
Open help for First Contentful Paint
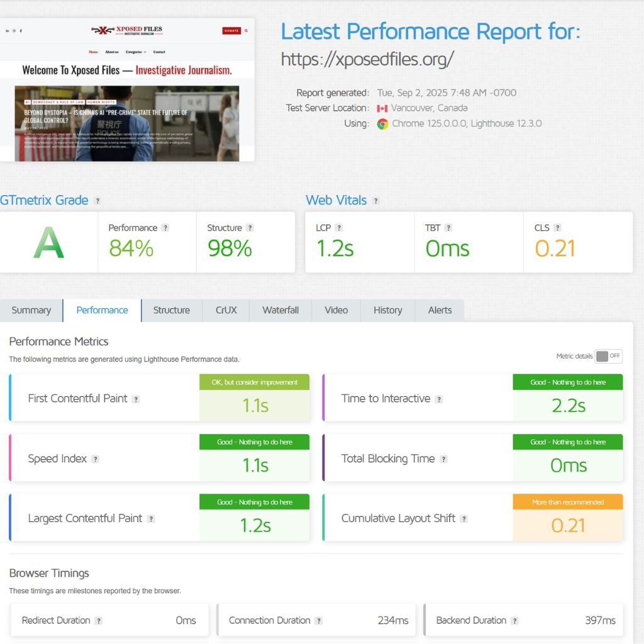pos(136,399)
